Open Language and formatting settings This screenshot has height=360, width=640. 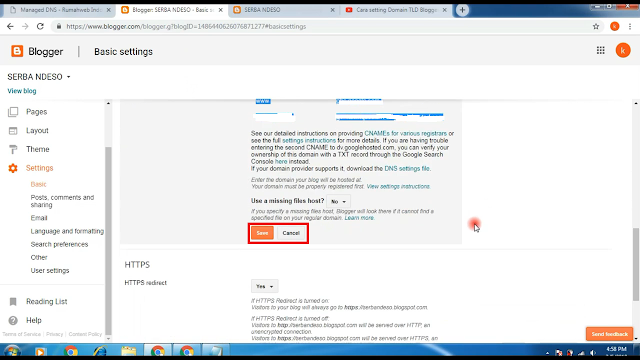pyautogui.click(x=67, y=231)
